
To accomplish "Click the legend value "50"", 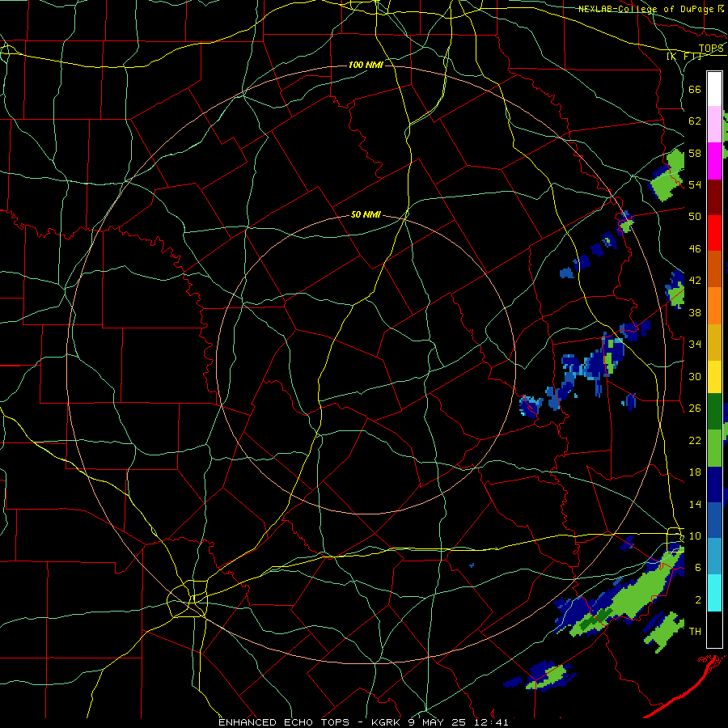I will (x=695, y=217).
